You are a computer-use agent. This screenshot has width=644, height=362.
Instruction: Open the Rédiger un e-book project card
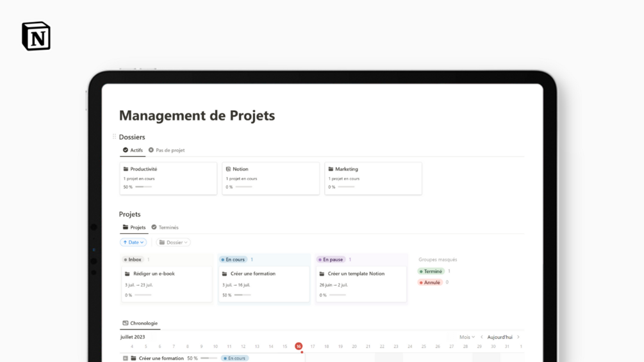pyautogui.click(x=167, y=284)
